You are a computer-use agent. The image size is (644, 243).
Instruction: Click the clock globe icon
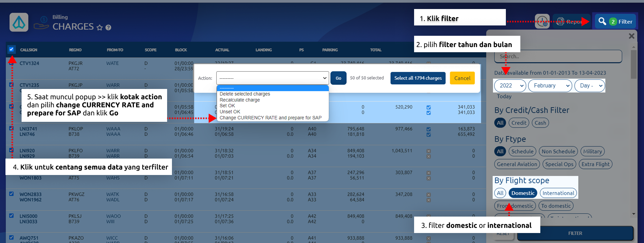click(542, 22)
